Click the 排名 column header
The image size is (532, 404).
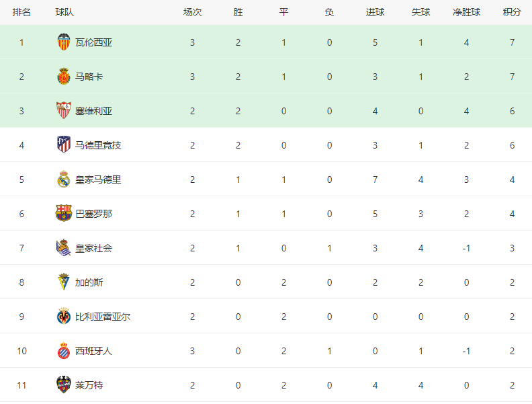pos(21,12)
